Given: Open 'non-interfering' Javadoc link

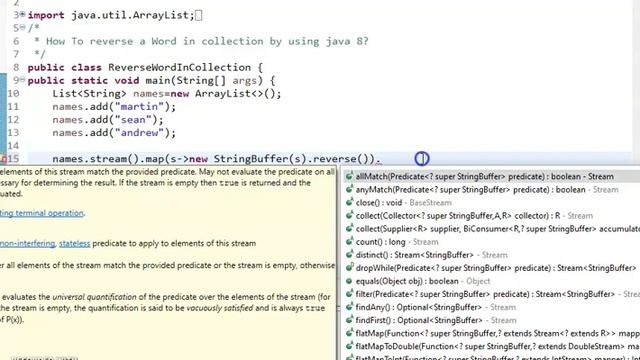Looking at the screenshot, I should pos(27,243).
